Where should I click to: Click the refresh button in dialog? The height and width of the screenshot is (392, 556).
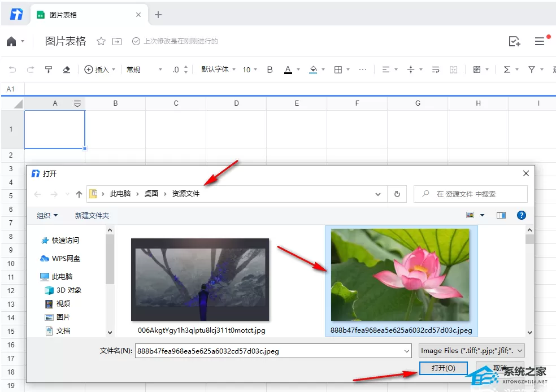[397, 194]
